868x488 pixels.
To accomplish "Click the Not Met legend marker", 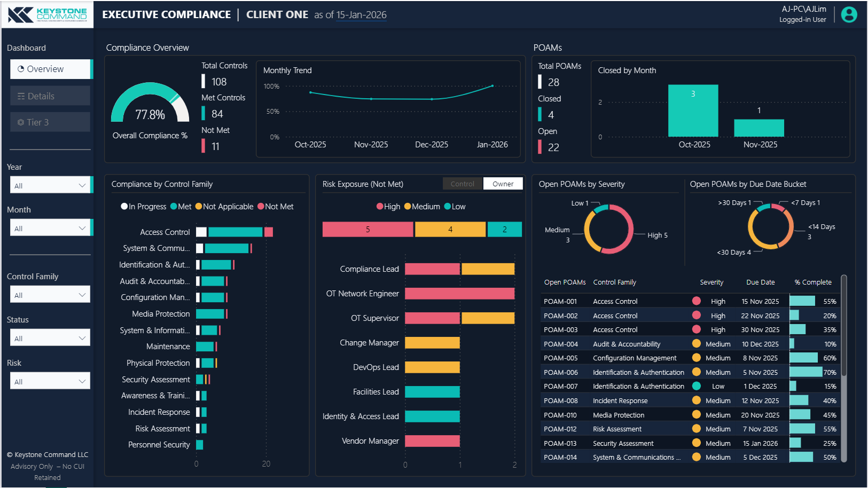I will pyautogui.click(x=261, y=207).
